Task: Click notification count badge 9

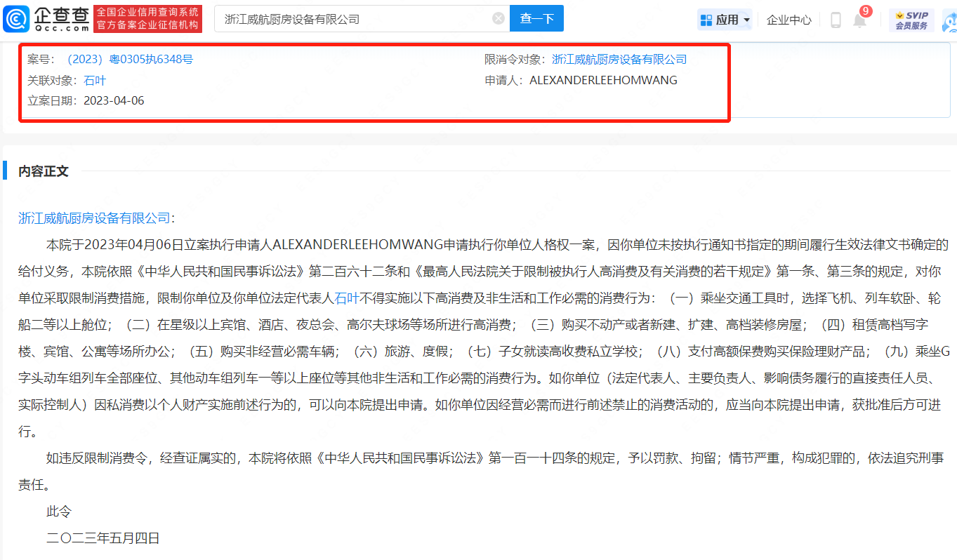Action: click(866, 11)
